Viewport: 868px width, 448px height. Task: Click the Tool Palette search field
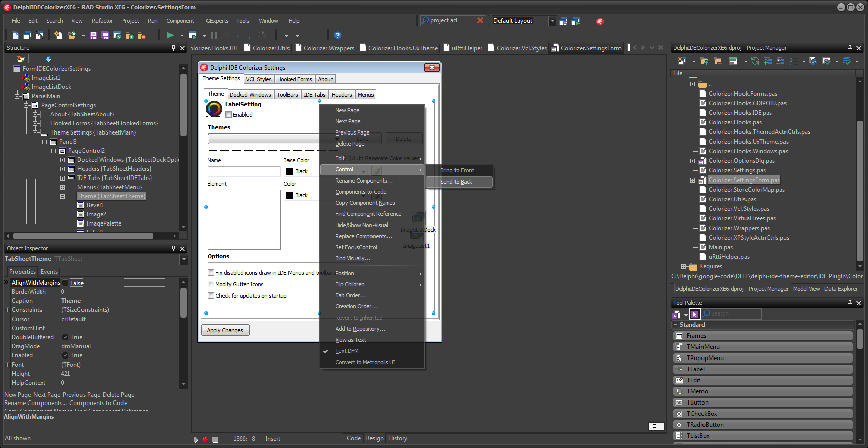tap(731, 313)
